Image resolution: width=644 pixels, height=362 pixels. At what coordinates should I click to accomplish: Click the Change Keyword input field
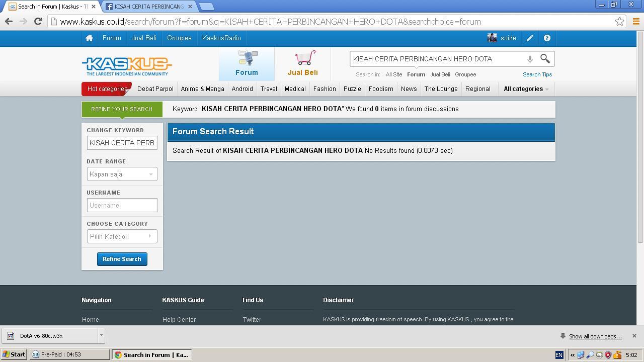pyautogui.click(x=122, y=143)
